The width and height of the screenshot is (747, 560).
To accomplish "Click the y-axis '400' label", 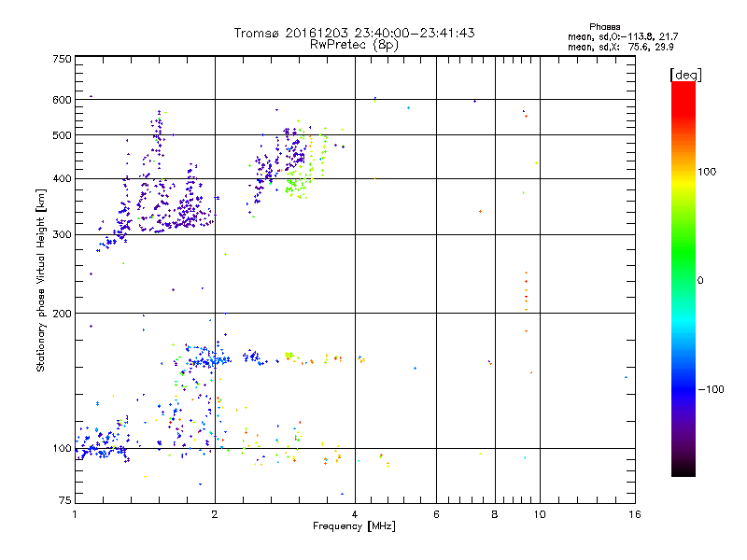I will [62, 179].
